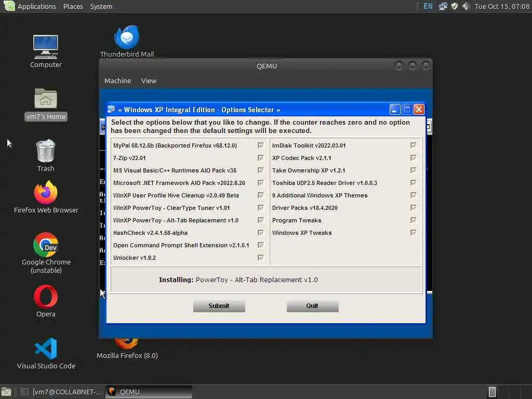Click the security shield tray icon
Viewport: 532px width, 399px height.
coord(454,6)
